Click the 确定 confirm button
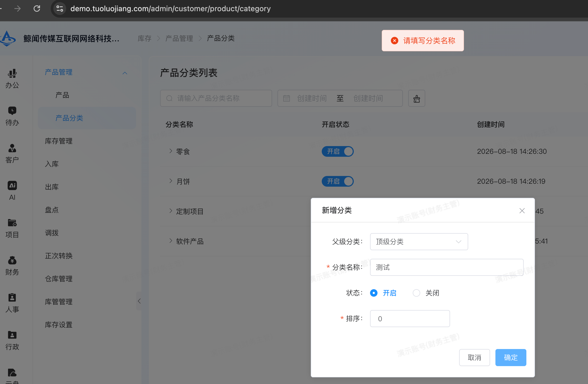The width and height of the screenshot is (588, 384). [x=511, y=358]
